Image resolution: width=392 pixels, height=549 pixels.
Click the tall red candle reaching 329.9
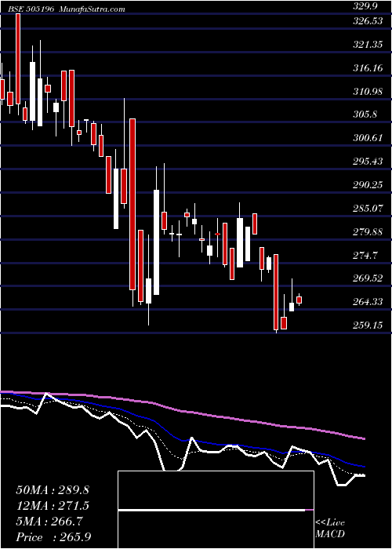pos(18,59)
